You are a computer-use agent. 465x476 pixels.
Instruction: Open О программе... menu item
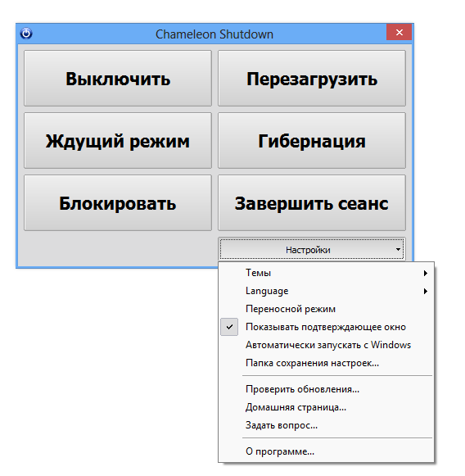(x=327, y=451)
